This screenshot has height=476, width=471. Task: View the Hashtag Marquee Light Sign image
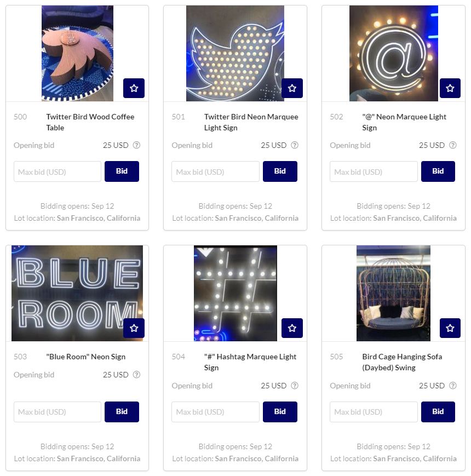pyautogui.click(x=235, y=293)
